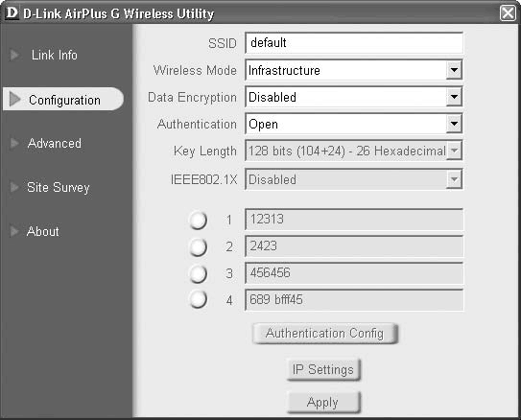The height and width of the screenshot is (420, 521).
Task: Click the Authentication Config button
Action: click(325, 333)
